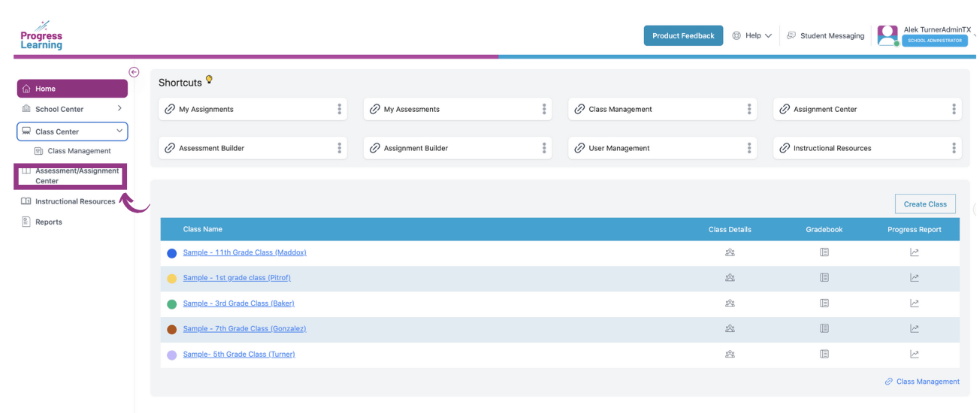Open the Assignment Center shortcut
Viewport: 980px width, 413px height.
point(868,109)
